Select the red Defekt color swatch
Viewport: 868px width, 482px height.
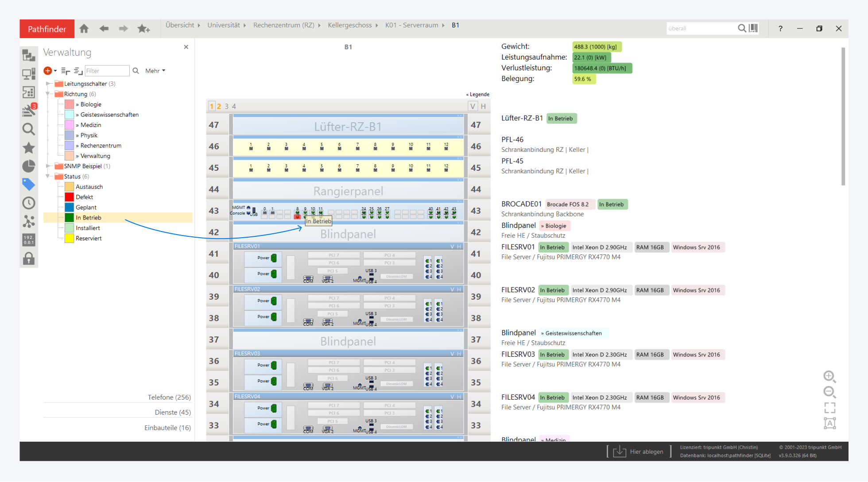click(x=70, y=197)
